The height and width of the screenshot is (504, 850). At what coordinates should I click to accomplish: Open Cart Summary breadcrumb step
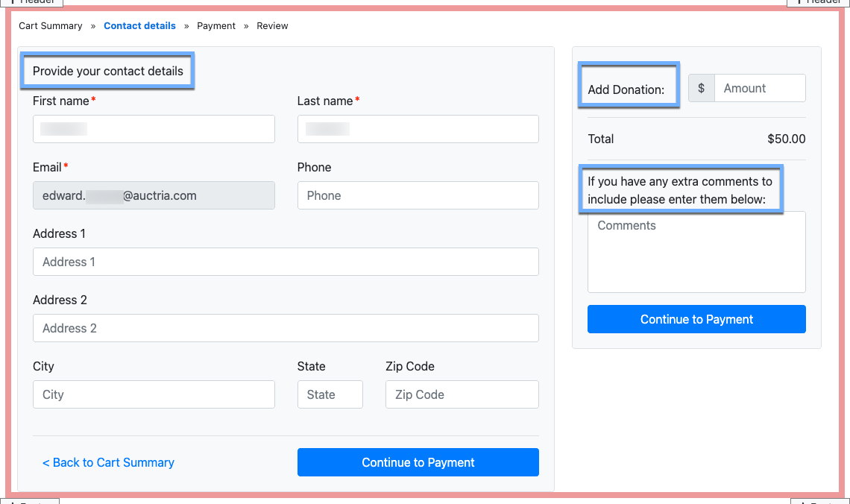coord(51,26)
